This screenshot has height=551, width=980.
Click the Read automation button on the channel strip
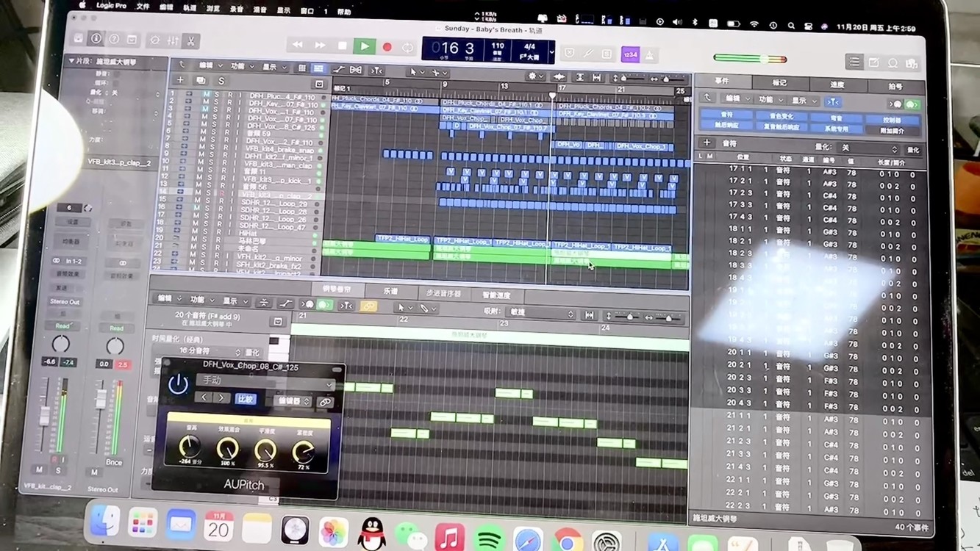(x=63, y=326)
